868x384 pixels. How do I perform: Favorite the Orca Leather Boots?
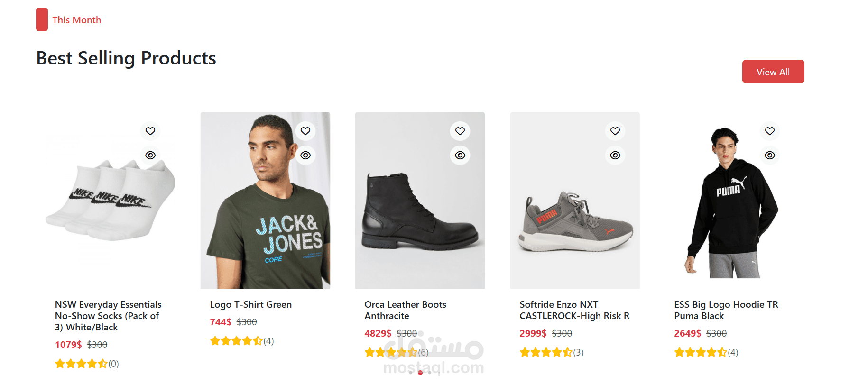point(460,131)
